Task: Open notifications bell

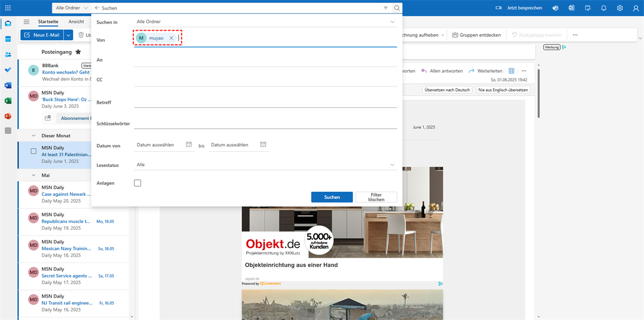Action: point(604,8)
